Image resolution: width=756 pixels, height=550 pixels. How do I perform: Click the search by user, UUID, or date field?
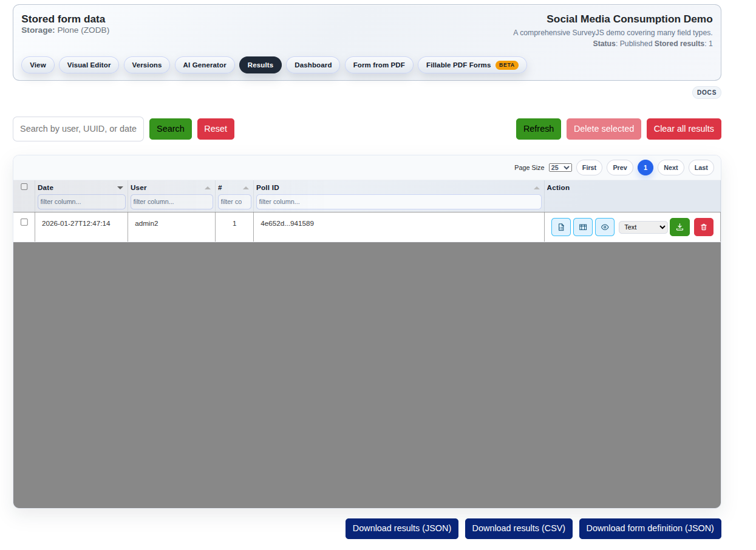(x=78, y=129)
